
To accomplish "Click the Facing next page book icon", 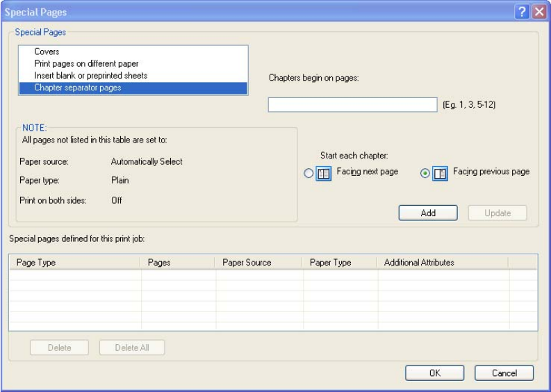I will 324,174.
